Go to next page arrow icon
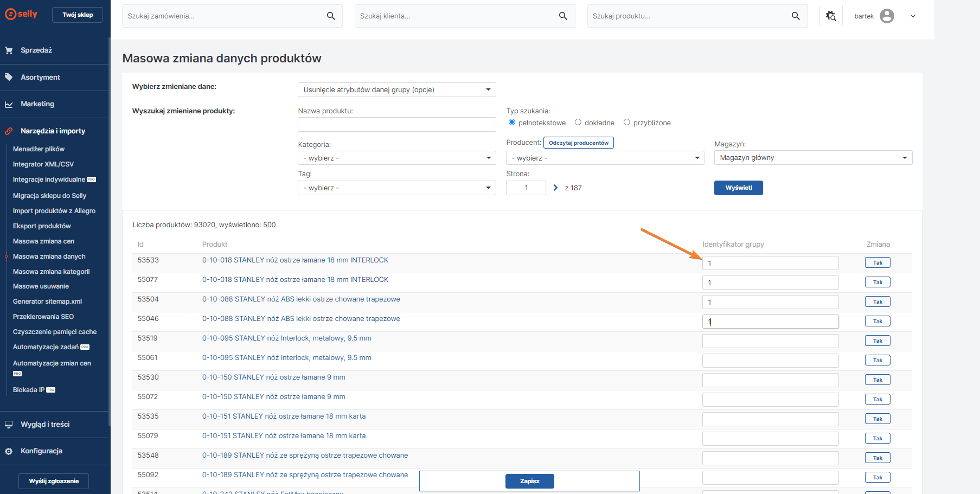 tap(555, 188)
